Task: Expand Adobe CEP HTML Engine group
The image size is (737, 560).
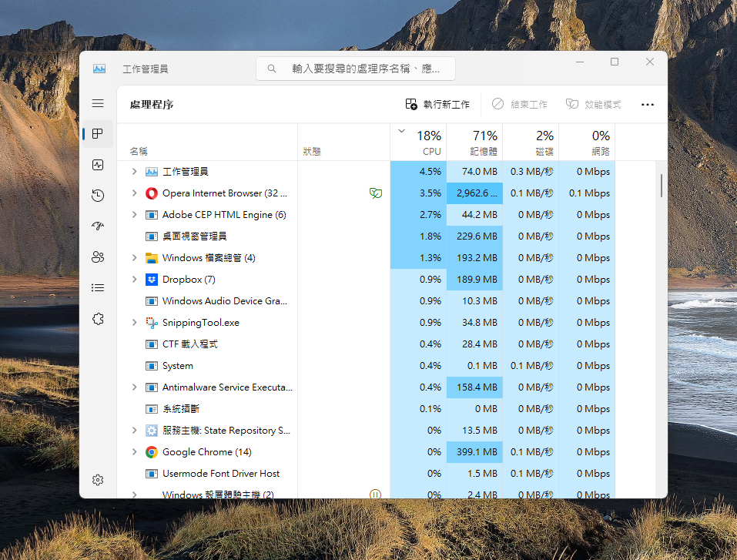Action: pyautogui.click(x=134, y=215)
